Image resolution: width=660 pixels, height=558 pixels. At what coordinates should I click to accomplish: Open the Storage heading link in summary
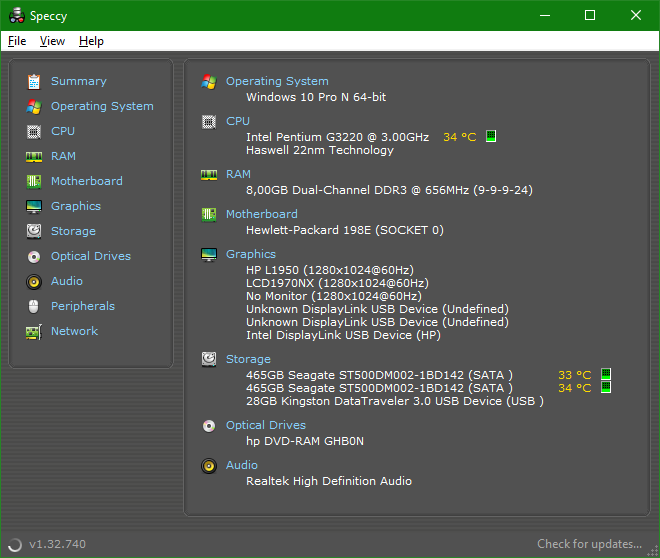pyautogui.click(x=248, y=359)
